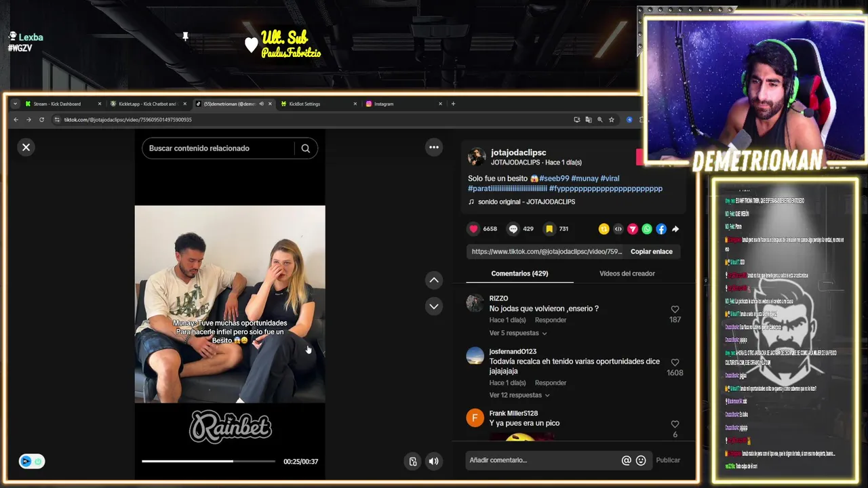Viewport: 868px width, 488px height.
Task: Click the search magnifier icon in TikTok
Action: click(306, 148)
